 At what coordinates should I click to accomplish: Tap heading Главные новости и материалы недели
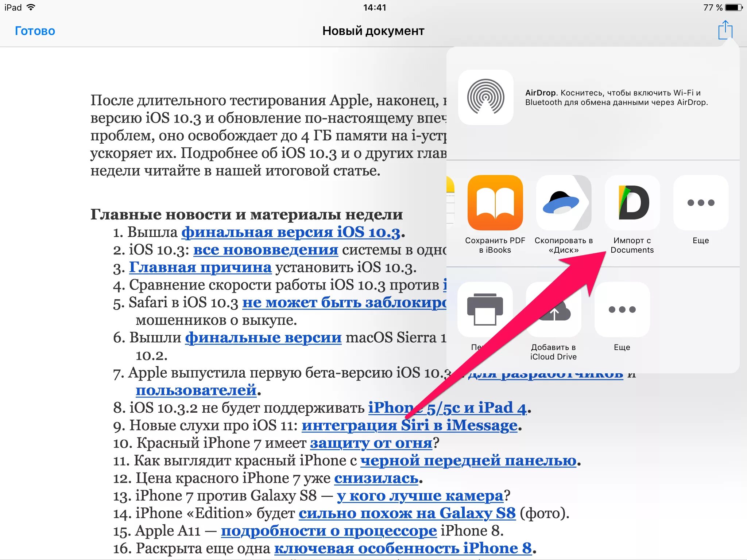pyautogui.click(x=247, y=214)
